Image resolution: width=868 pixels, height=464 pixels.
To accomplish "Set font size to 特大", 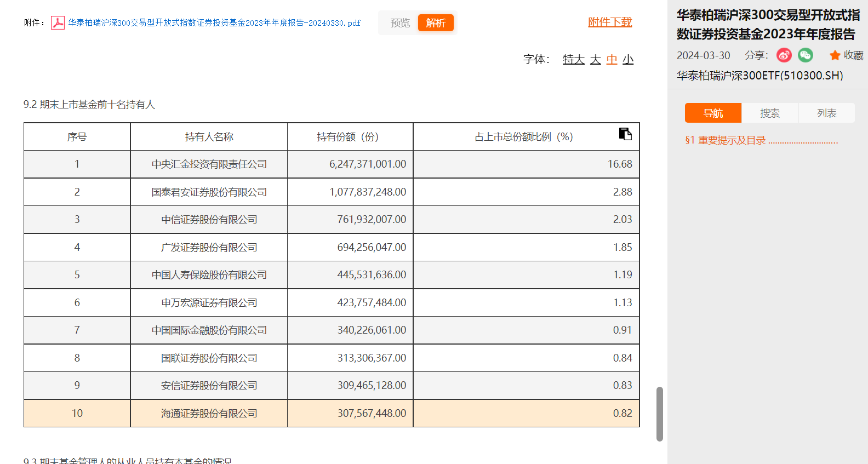I will tap(574, 59).
